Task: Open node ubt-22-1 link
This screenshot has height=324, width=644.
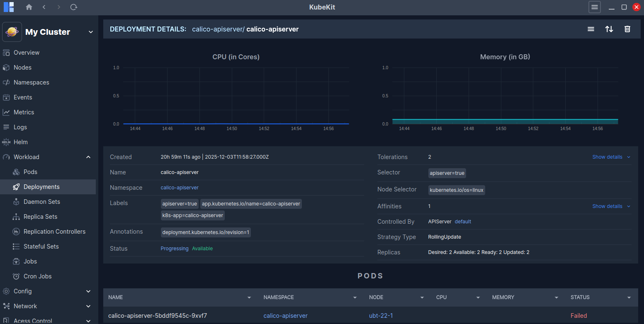Action: pyautogui.click(x=381, y=316)
